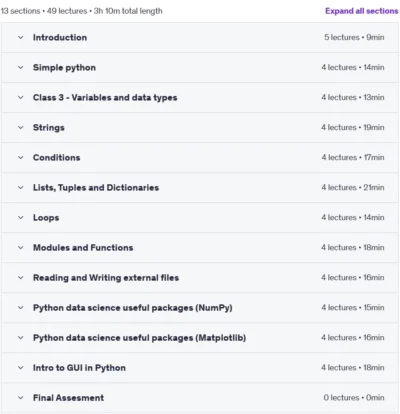
Task: Expand the Introduction section chevron
Action: point(21,37)
